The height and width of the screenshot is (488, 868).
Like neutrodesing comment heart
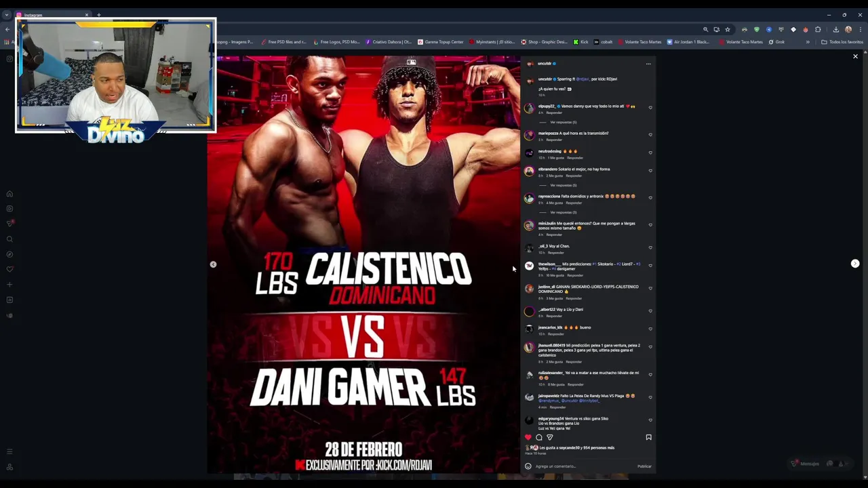pyautogui.click(x=650, y=152)
